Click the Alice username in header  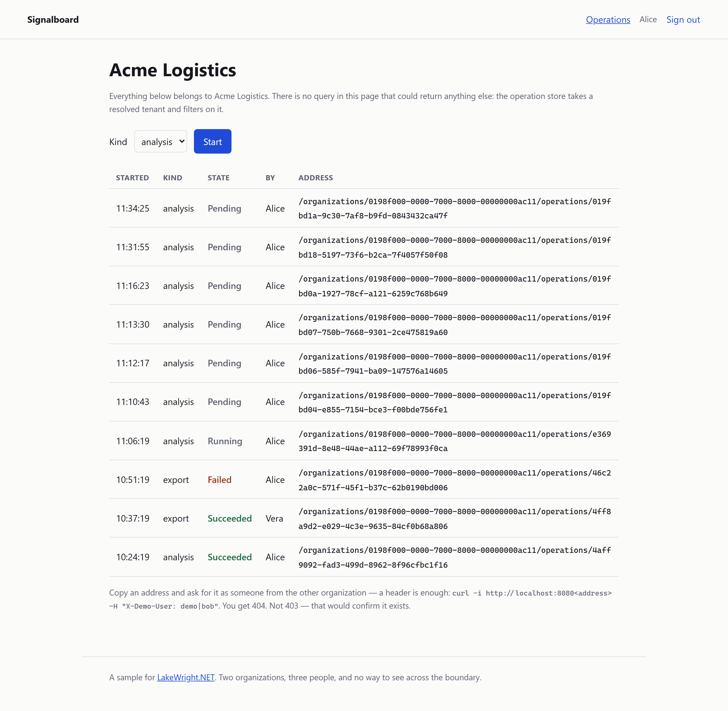(648, 19)
